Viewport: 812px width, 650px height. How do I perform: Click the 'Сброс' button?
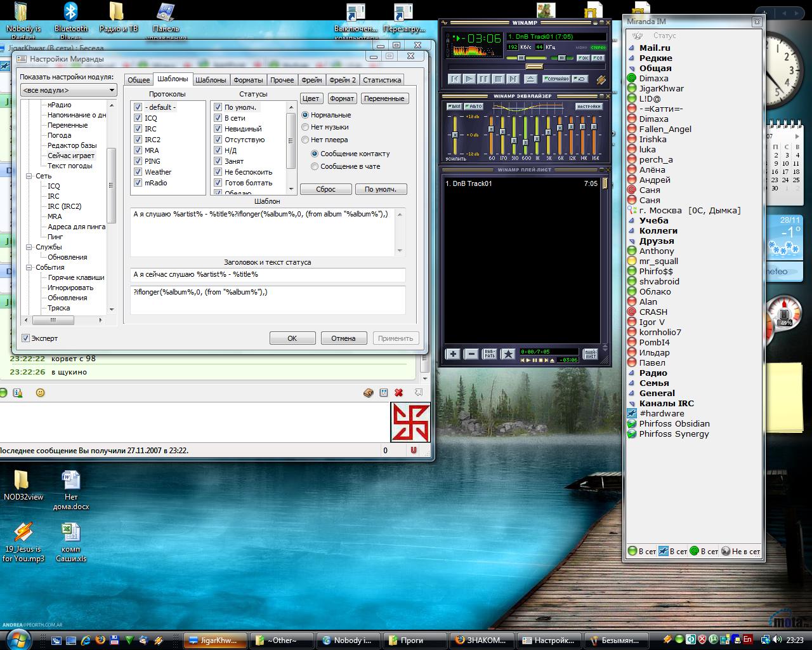325,189
